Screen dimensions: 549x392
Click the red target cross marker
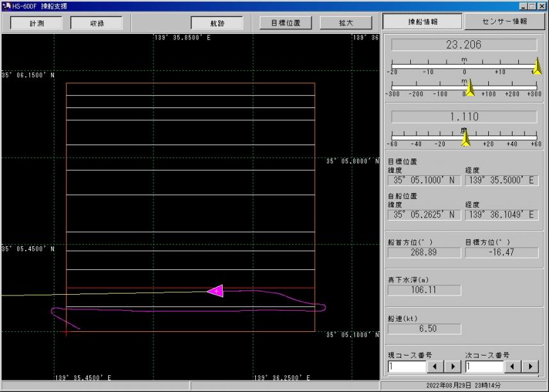(x=66, y=331)
